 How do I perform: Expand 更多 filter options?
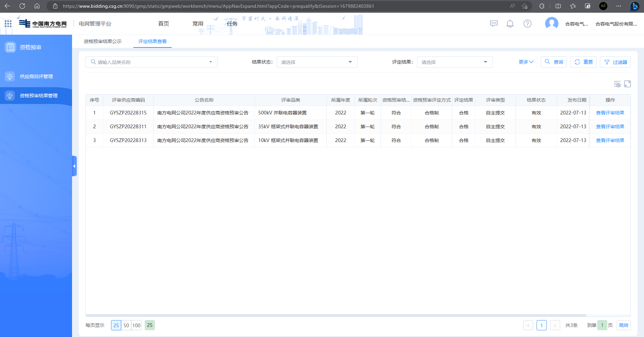coord(526,62)
